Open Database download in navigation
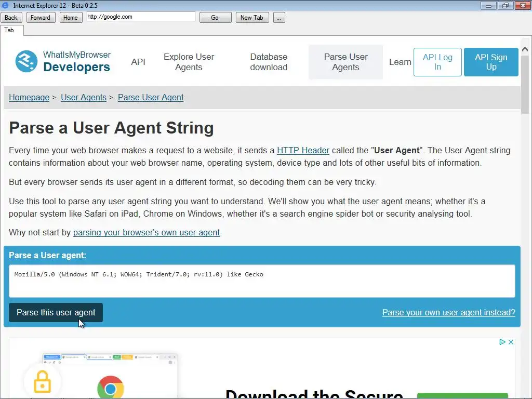This screenshot has width=532, height=399. pyautogui.click(x=269, y=62)
